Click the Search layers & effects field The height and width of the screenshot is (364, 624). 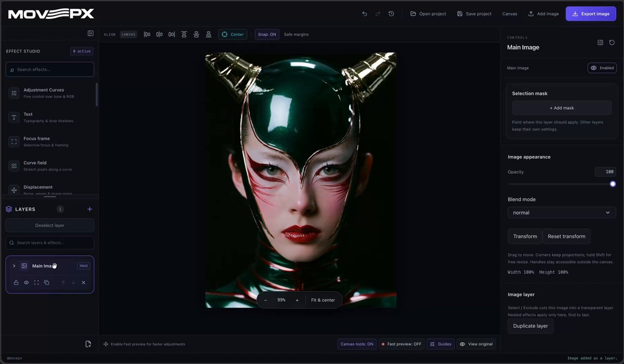click(x=50, y=243)
